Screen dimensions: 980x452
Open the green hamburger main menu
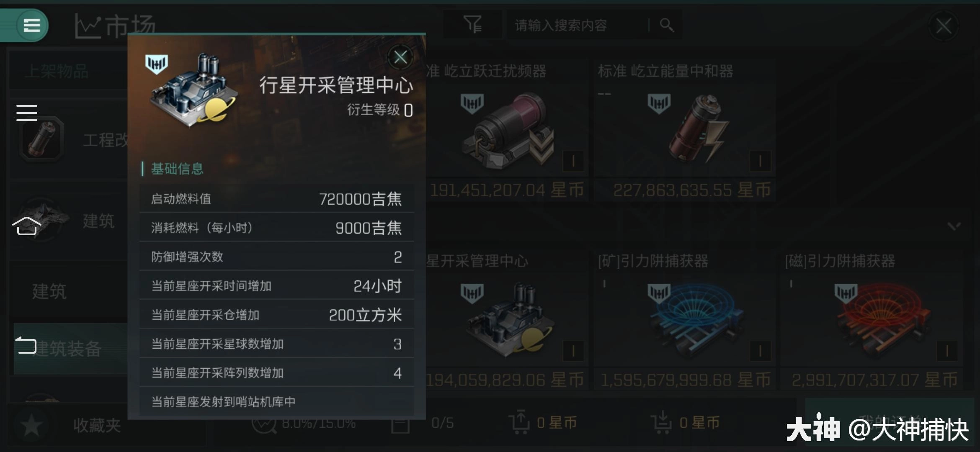click(32, 25)
